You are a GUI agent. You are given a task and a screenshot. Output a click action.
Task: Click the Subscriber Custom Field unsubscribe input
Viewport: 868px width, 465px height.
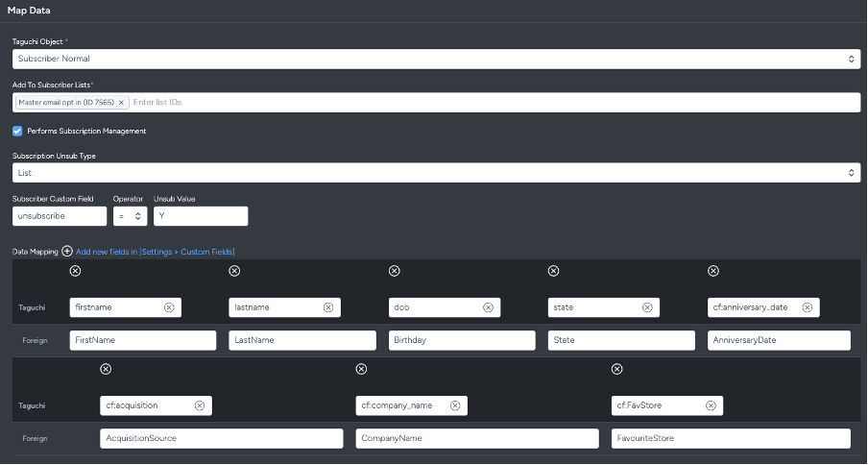point(60,216)
